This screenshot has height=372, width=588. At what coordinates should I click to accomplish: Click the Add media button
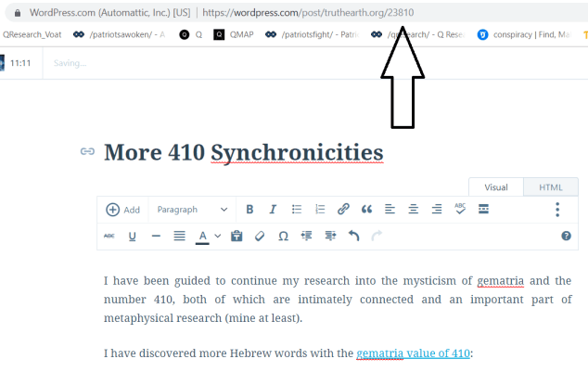point(122,210)
